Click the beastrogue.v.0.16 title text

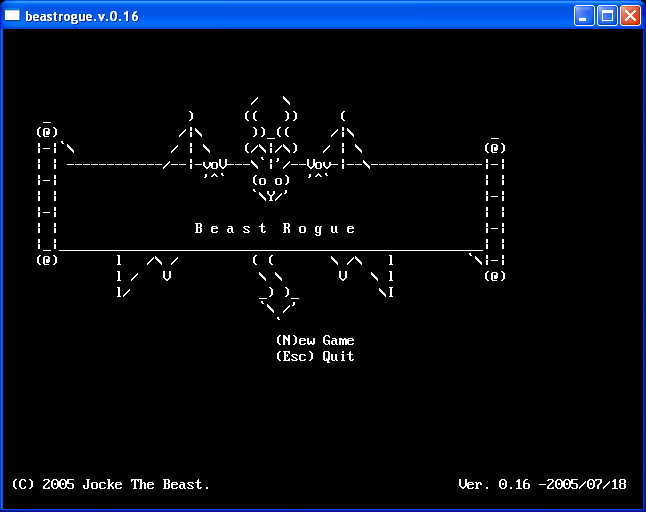(82, 16)
